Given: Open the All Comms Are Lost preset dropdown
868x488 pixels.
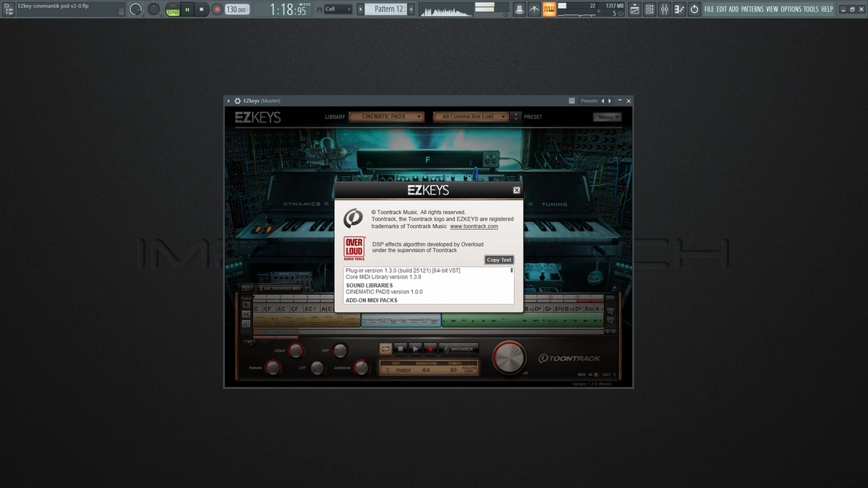Looking at the screenshot, I should tap(471, 116).
